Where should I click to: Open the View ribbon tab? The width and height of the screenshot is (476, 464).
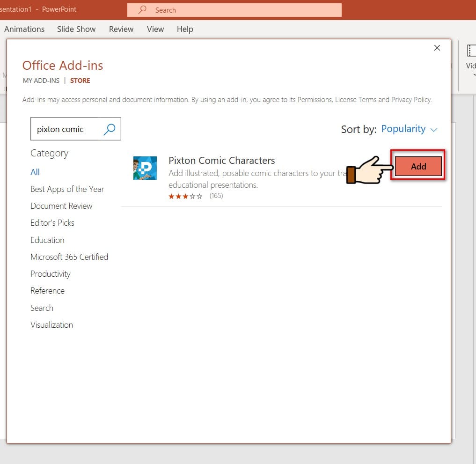(x=155, y=29)
